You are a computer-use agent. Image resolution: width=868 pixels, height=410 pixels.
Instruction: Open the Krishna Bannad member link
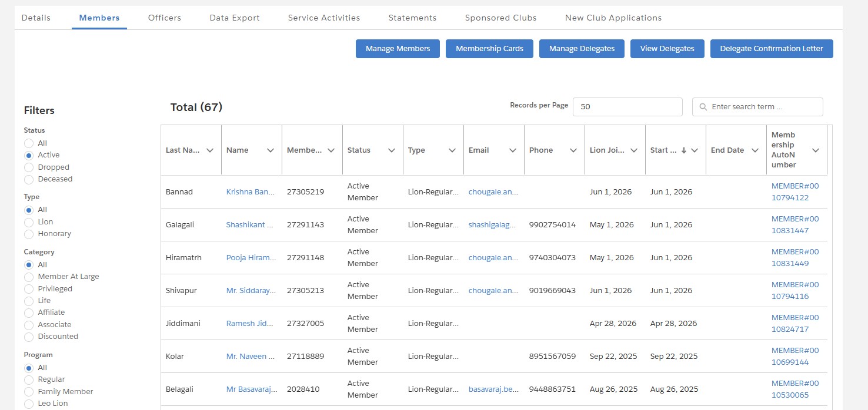(251, 192)
